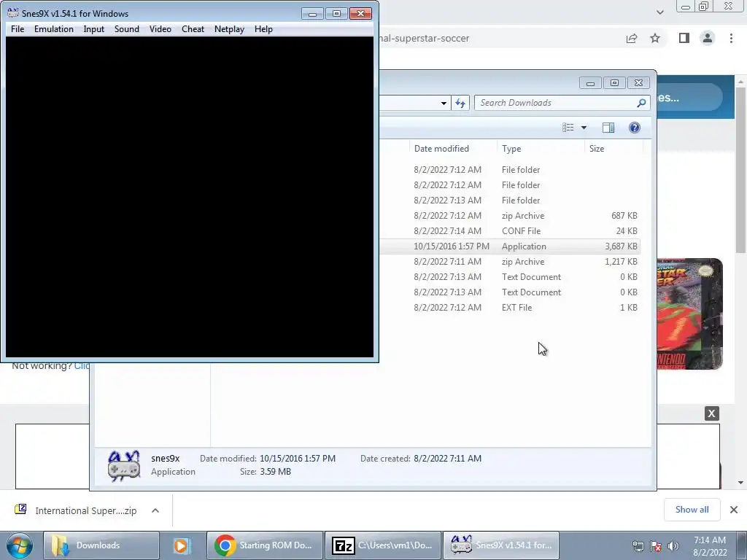Click the International Super zip file icon
Viewport: 747px width, 560px height.
[20, 510]
